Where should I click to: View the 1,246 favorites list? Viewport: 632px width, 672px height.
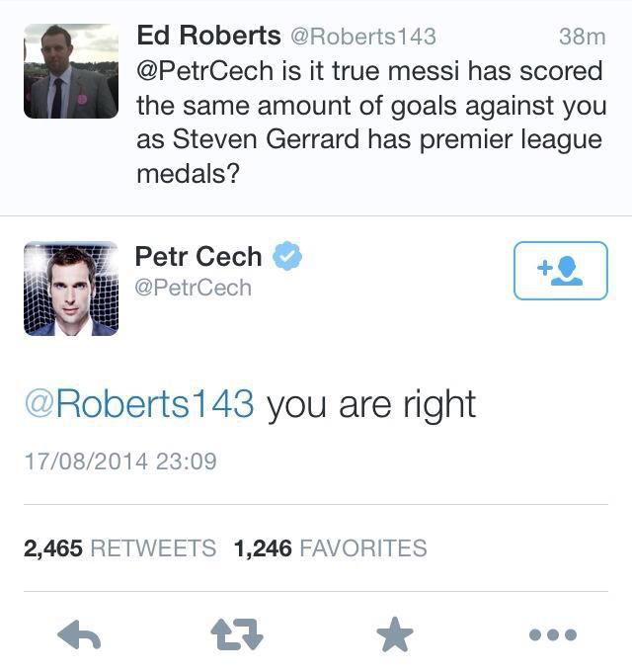(330, 548)
